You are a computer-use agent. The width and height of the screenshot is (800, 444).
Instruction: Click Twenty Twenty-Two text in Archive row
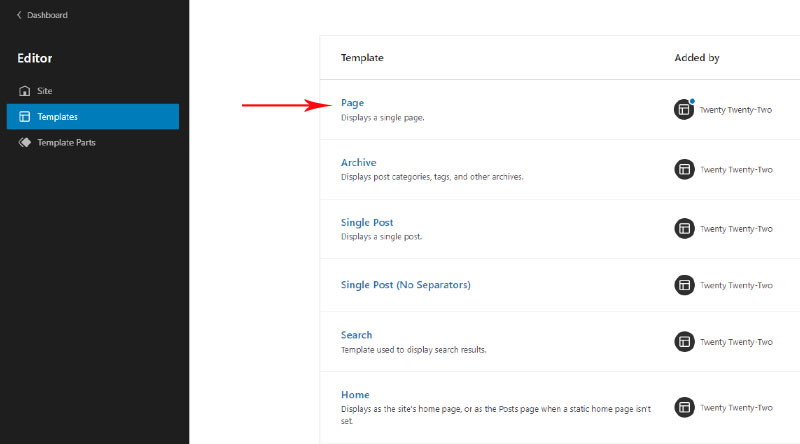[736, 169]
